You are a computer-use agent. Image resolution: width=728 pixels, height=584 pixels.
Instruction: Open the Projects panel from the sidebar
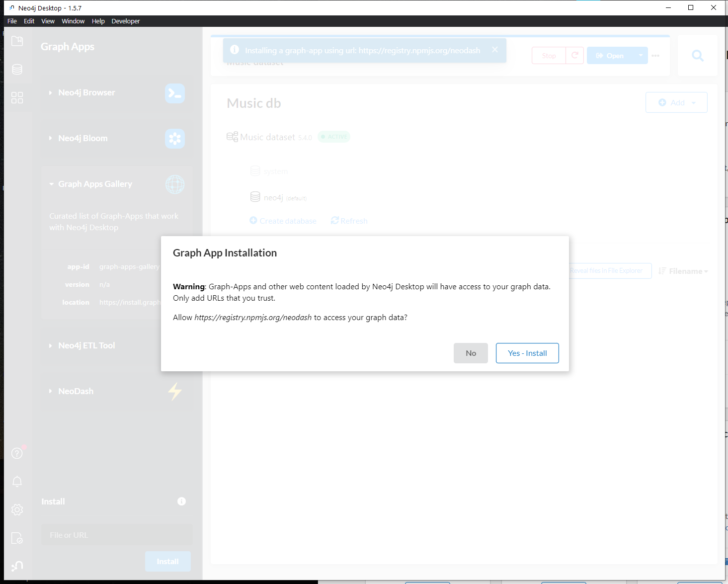click(x=17, y=41)
